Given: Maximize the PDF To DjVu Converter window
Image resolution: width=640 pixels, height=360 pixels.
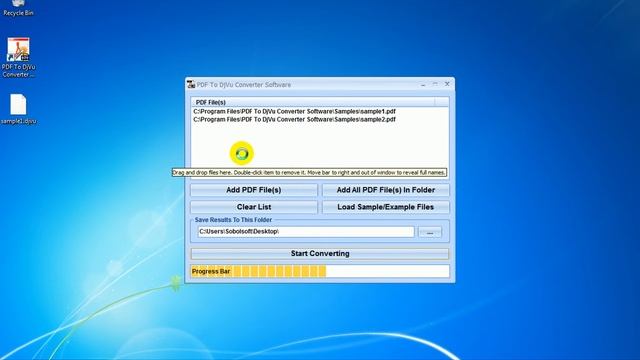Looking at the screenshot, I should pos(435,84).
